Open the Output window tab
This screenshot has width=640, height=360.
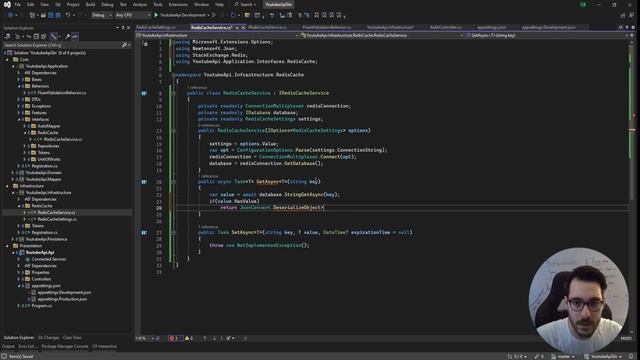(x=8, y=347)
